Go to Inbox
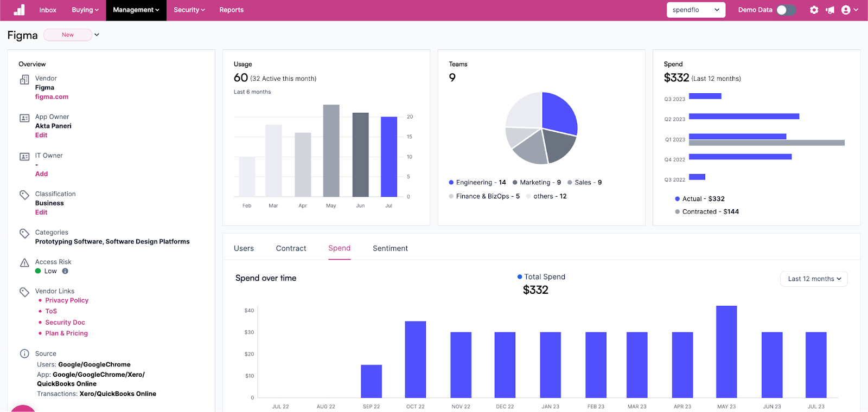Viewport: 868px width, 412px height. 48,10
